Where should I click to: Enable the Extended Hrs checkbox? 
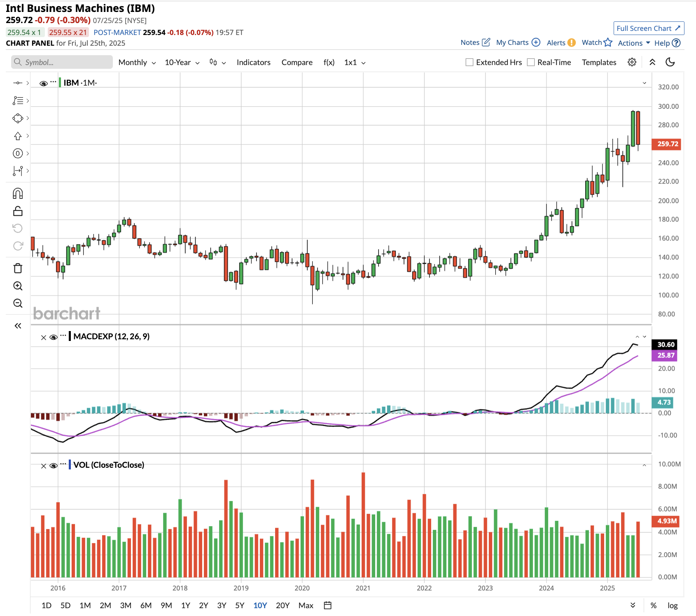click(x=469, y=62)
